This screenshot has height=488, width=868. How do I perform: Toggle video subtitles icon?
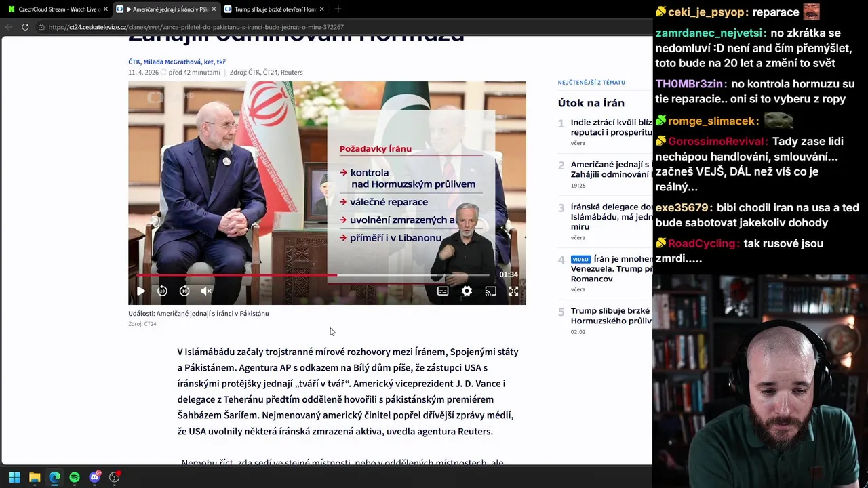(x=443, y=291)
